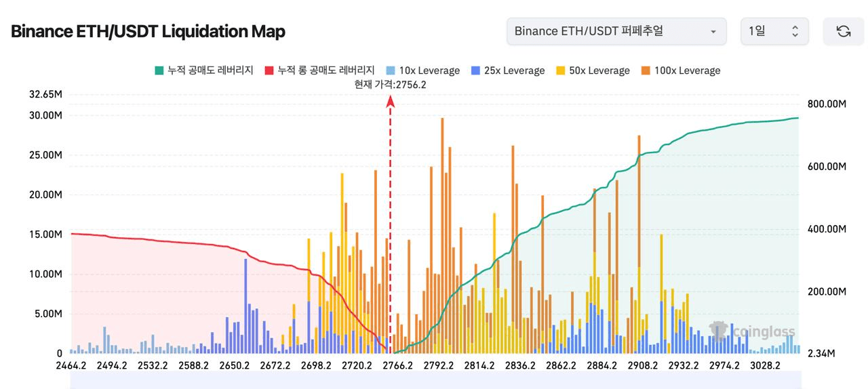This screenshot has width=868, height=389.
Task: Toggle the 25x Leverage legend entry
Action: tap(507, 70)
